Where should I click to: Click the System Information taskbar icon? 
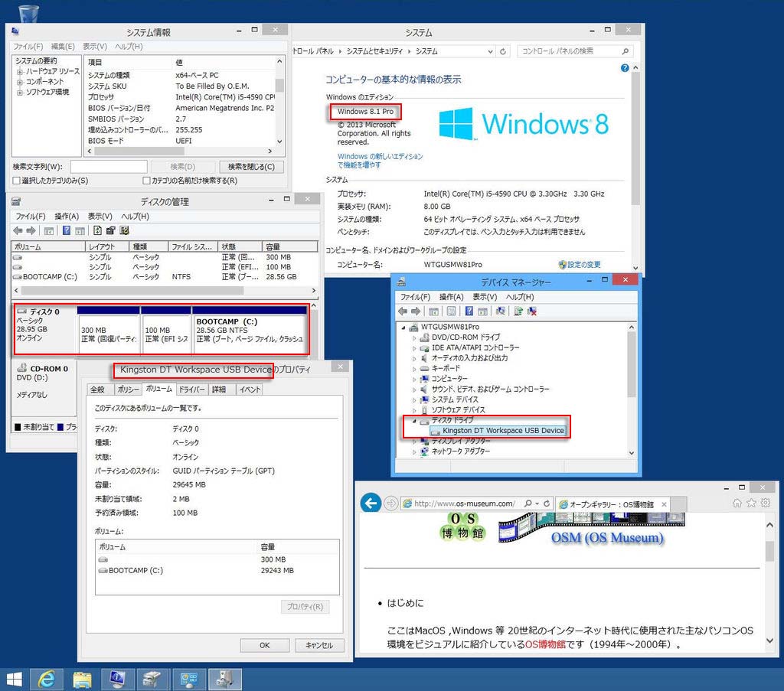(x=117, y=680)
